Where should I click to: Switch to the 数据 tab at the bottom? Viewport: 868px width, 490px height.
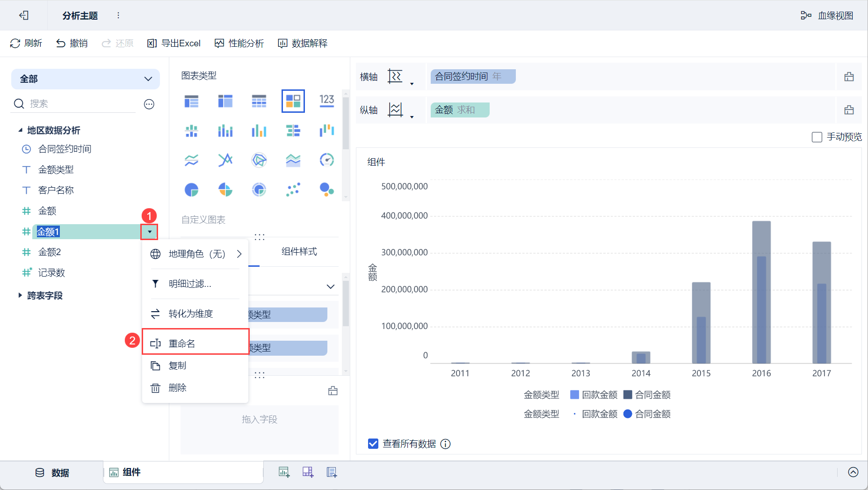point(52,473)
